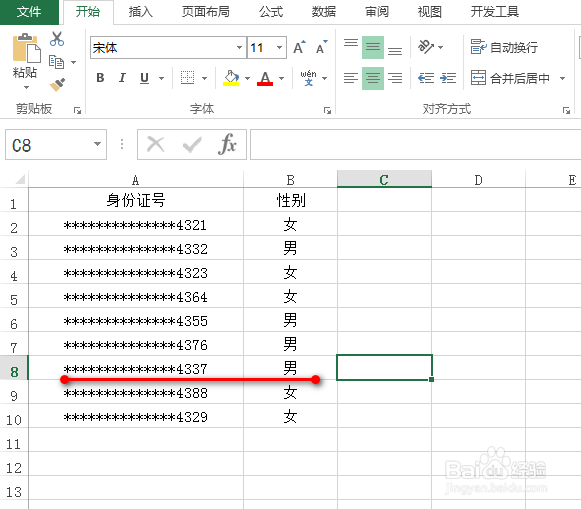Toggle Italic formatting
The width and height of the screenshot is (581, 509).
click(122, 78)
